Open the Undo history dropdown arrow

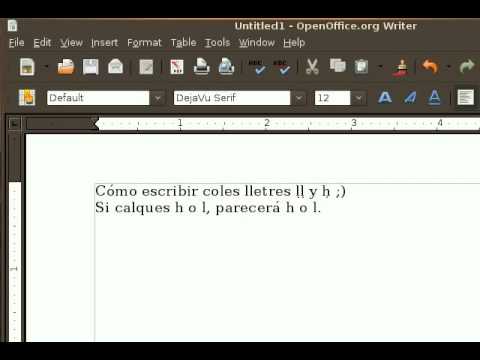tap(449, 67)
